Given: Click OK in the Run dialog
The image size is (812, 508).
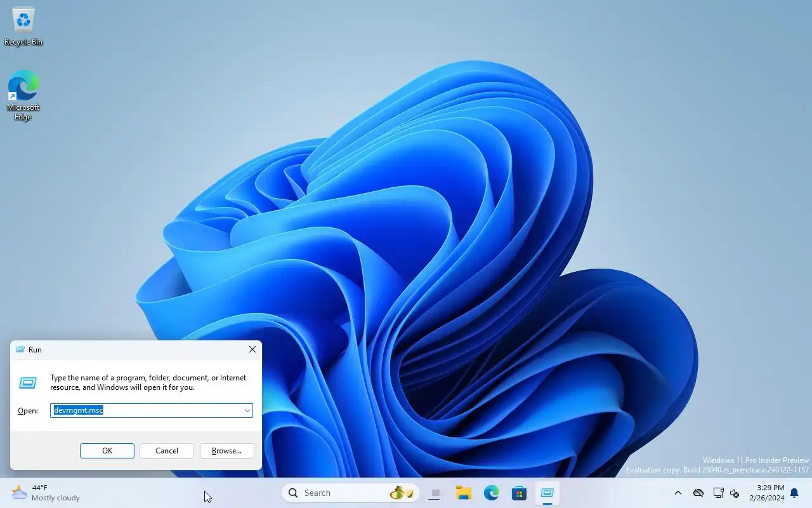Looking at the screenshot, I should point(107,451).
